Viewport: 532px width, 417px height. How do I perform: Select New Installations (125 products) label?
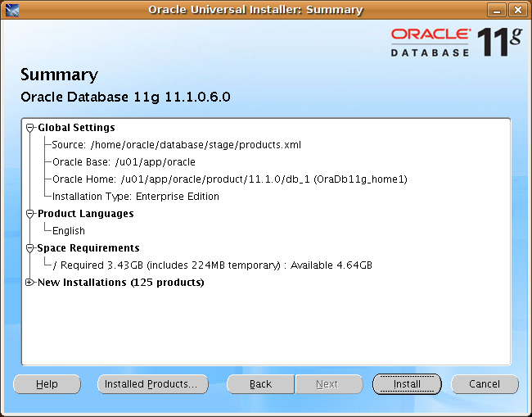[x=121, y=282]
